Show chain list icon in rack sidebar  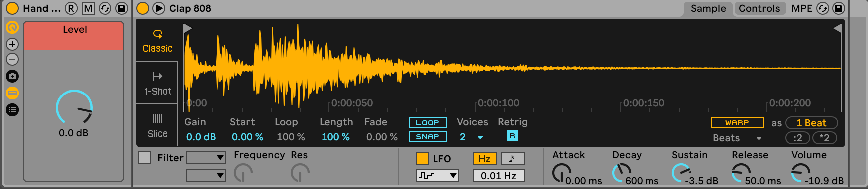(x=12, y=110)
